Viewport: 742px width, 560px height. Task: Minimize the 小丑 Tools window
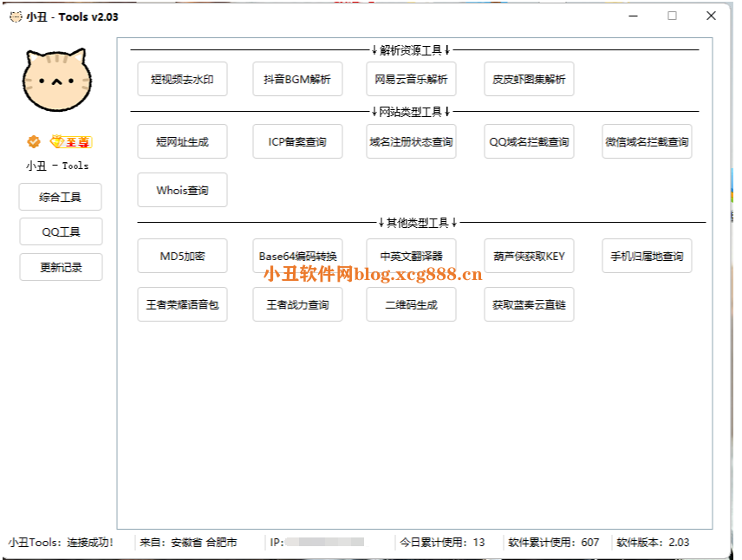coord(633,16)
